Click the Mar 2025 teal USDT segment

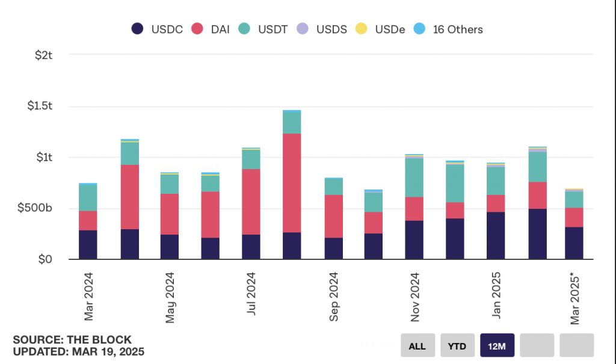click(574, 200)
